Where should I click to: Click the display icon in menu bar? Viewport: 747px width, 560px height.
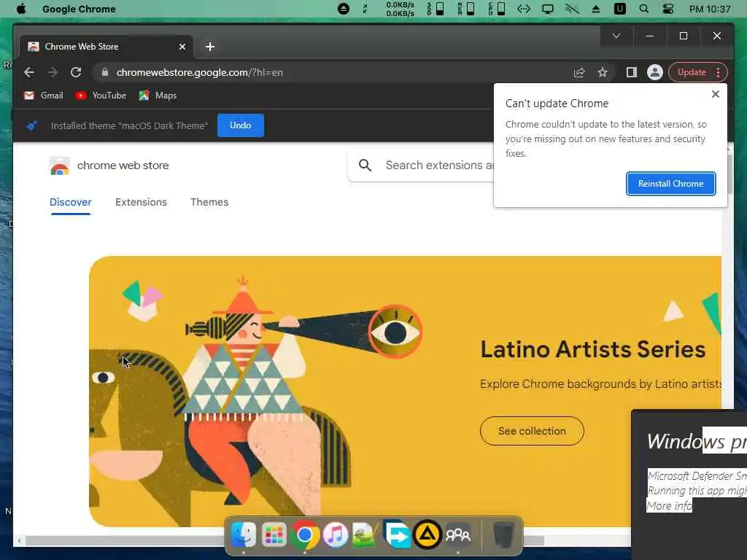548,9
